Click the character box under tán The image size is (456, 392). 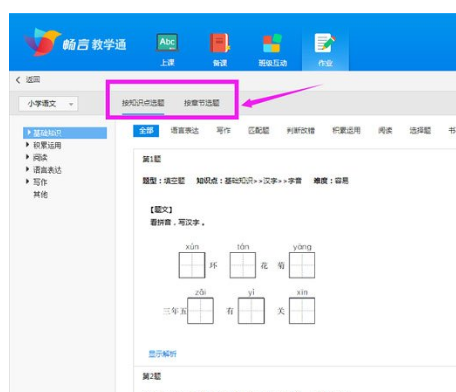[x=243, y=265]
